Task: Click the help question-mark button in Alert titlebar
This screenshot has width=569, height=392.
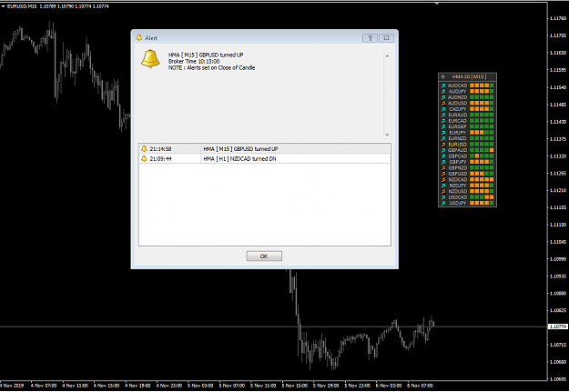Action: 371,38
